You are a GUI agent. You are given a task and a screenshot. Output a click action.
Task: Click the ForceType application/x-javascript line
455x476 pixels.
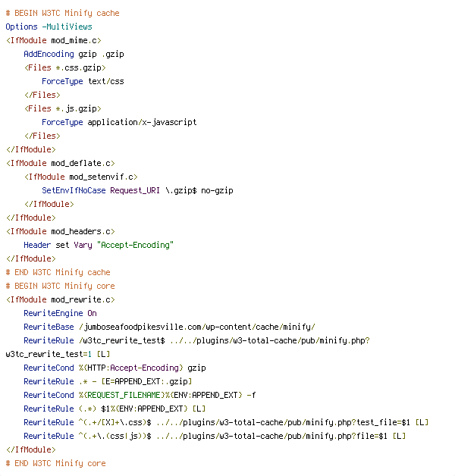[x=119, y=122]
